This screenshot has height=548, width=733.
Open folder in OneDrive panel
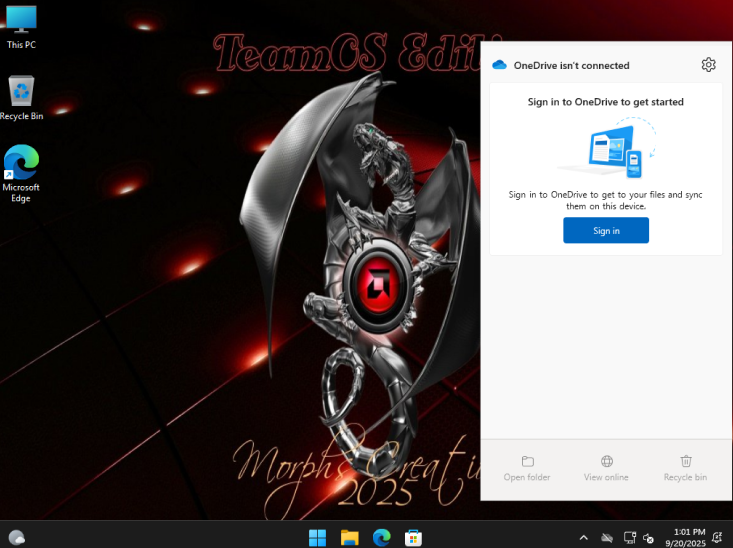coord(527,469)
